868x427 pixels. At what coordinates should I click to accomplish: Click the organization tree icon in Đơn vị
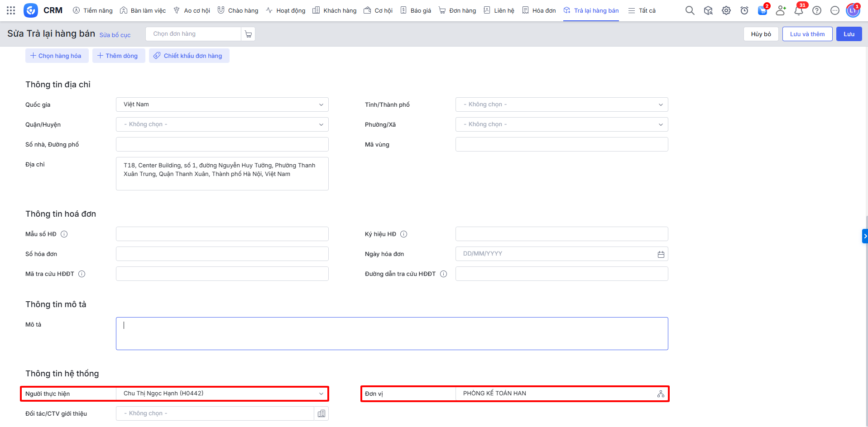(661, 394)
